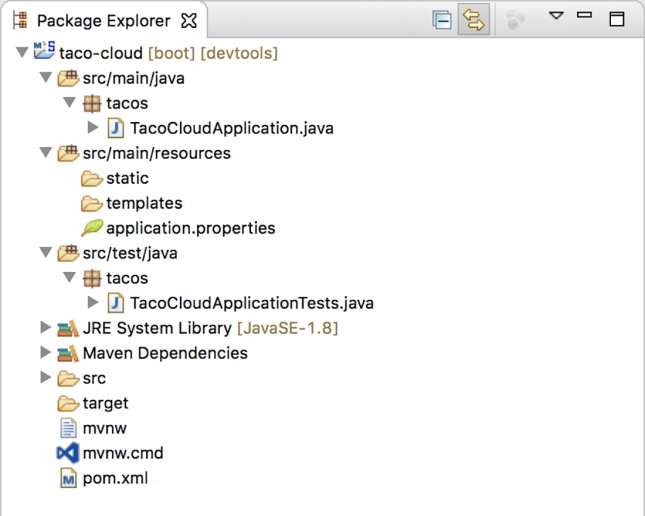The width and height of the screenshot is (645, 516).
Task: Select the templates folder label
Action: click(144, 203)
